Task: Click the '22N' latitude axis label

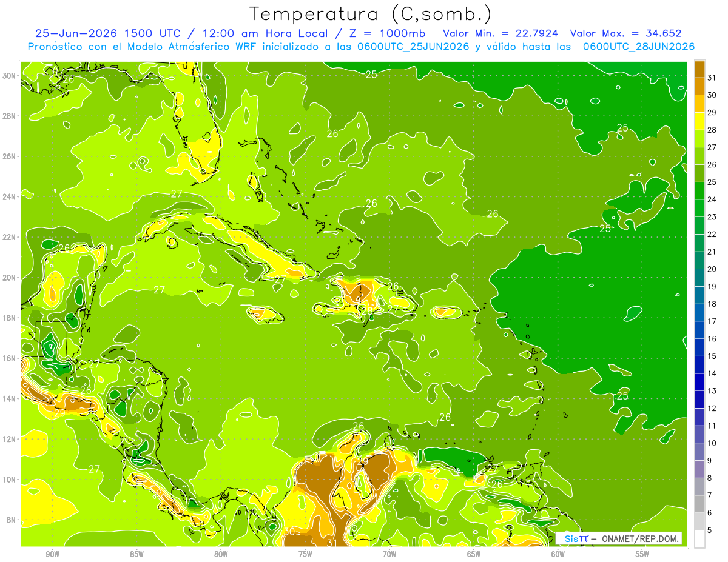Action: (x=10, y=237)
